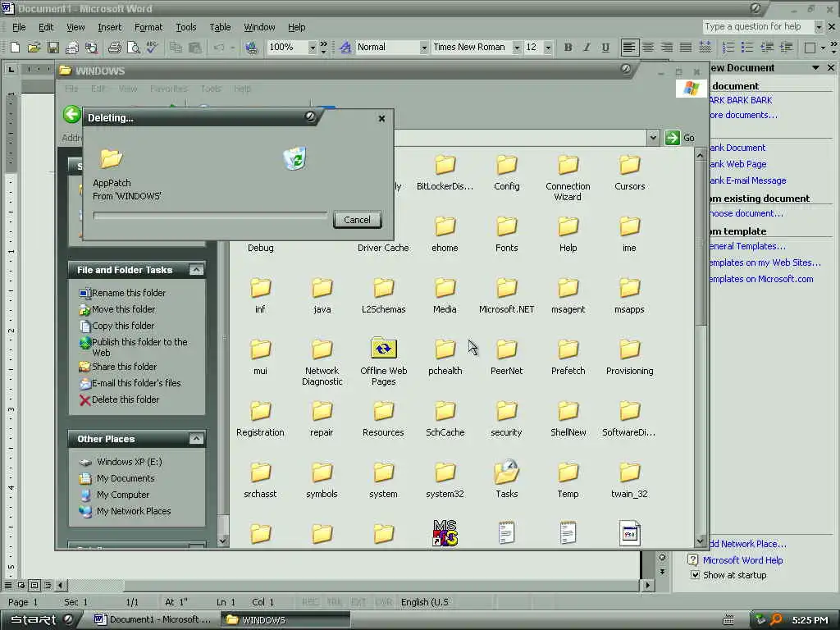Viewport: 840px width, 630px height.
Task: Open Microsoft Word Help link
Action: click(x=742, y=560)
